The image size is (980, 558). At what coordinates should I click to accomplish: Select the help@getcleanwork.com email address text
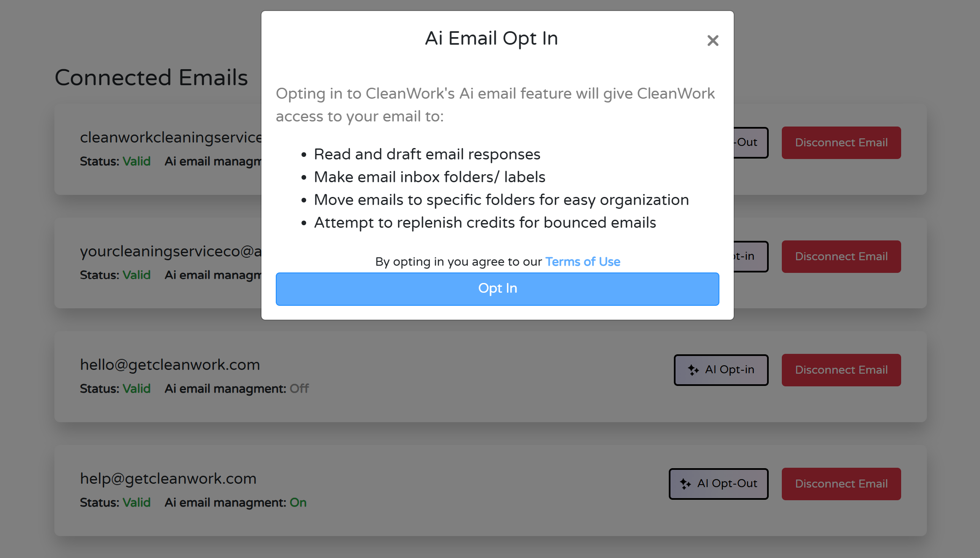point(168,479)
